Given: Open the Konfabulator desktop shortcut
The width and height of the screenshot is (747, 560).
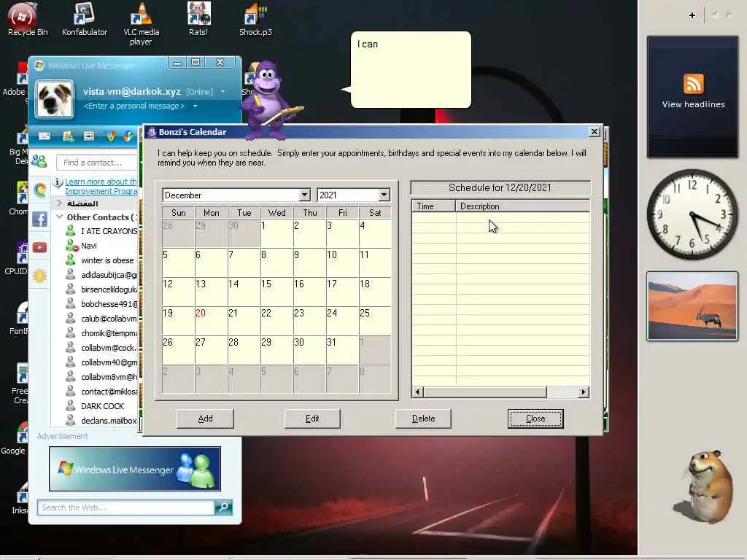Looking at the screenshot, I should 85,19.
